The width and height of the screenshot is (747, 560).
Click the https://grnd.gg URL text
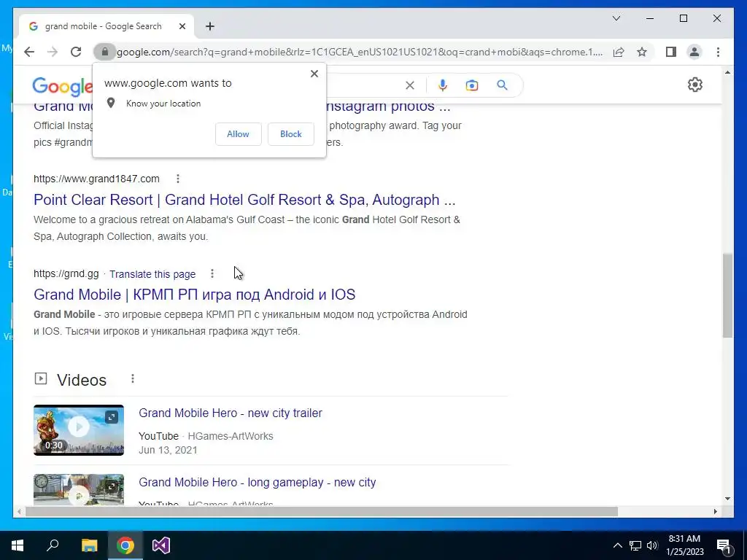[x=66, y=274]
